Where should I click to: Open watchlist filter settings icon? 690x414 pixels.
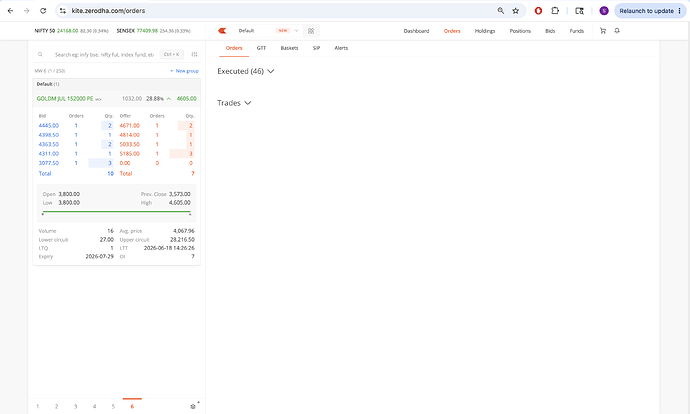pos(194,55)
